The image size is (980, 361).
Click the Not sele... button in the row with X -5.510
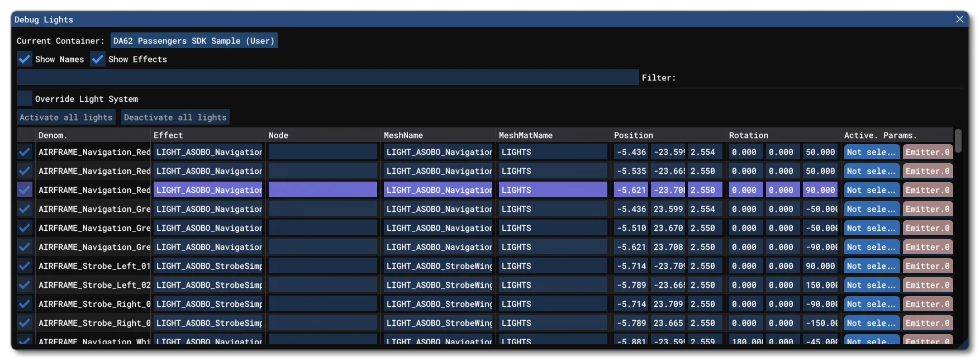click(872, 227)
